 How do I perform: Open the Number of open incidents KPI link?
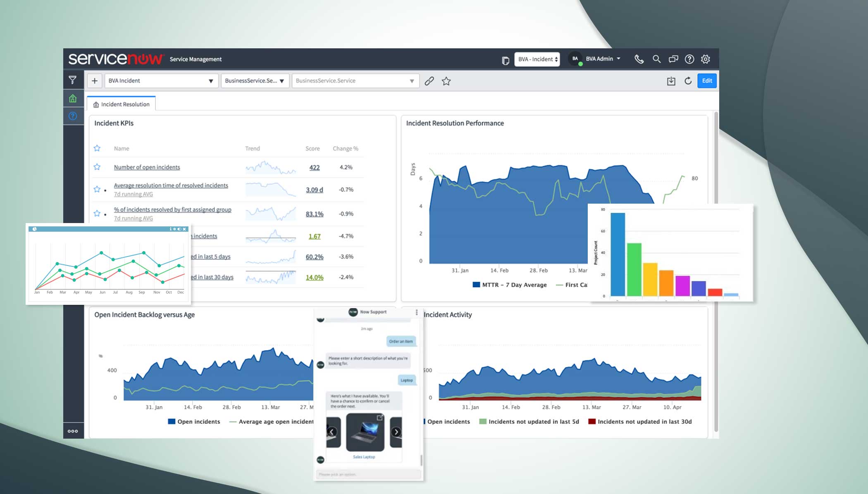pyautogui.click(x=147, y=167)
